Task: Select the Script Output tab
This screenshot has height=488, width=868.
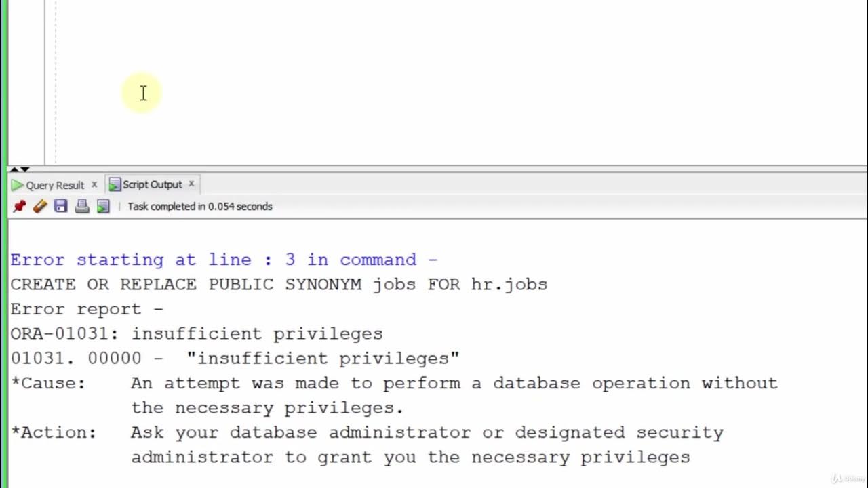Action: pos(152,184)
